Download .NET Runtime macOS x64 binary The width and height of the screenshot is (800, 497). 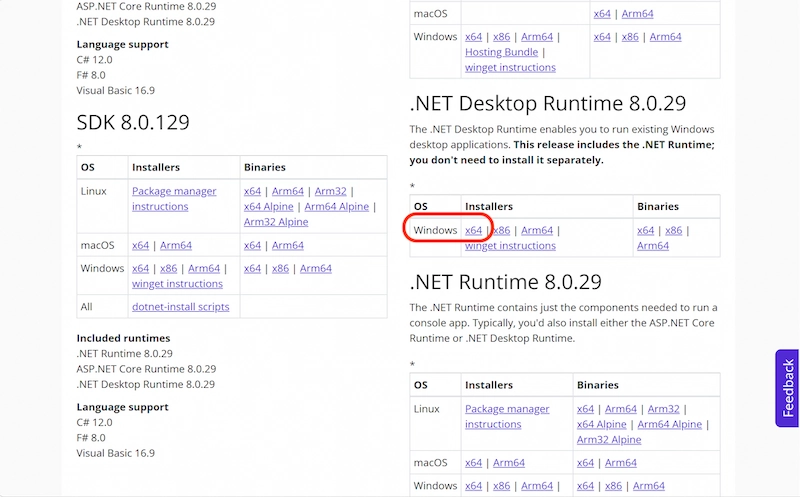tap(585, 462)
